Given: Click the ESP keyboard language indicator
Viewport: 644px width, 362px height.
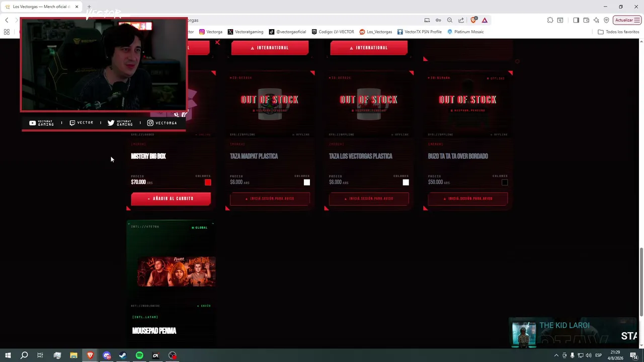Looking at the screenshot, I should pos(599,355).
